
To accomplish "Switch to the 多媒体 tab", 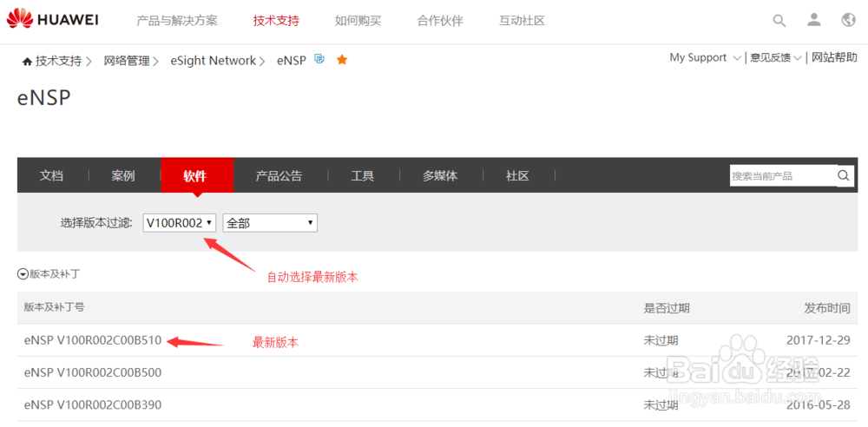I will [440, 176].
